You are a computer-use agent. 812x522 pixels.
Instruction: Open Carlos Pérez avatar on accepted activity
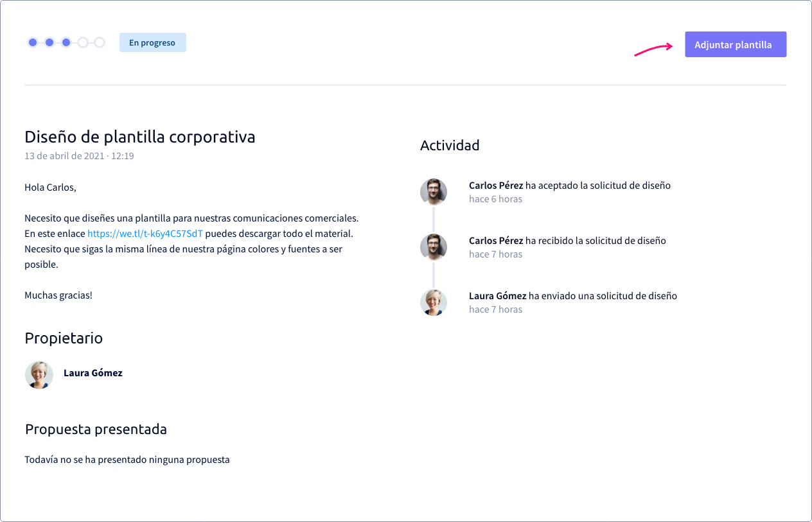point(434,192)
